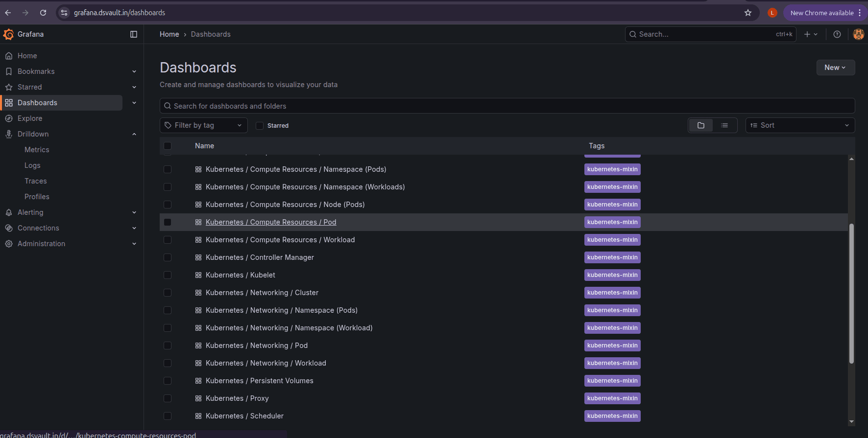Image resolution: width=868 pixels, height=438 pixels.
Task: Check the Kubernetes / Proxy row checkbox
Action: 168,398
